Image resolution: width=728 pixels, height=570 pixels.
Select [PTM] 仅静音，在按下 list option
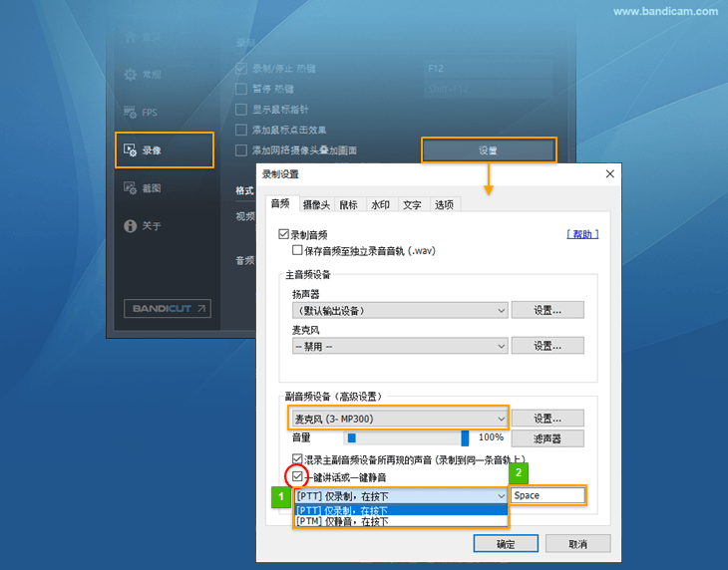[x=401, y=521]
